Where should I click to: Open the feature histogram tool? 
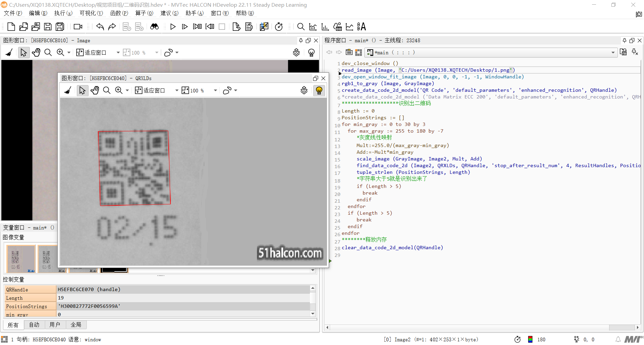pyautogui.click(x=325, y=27)
